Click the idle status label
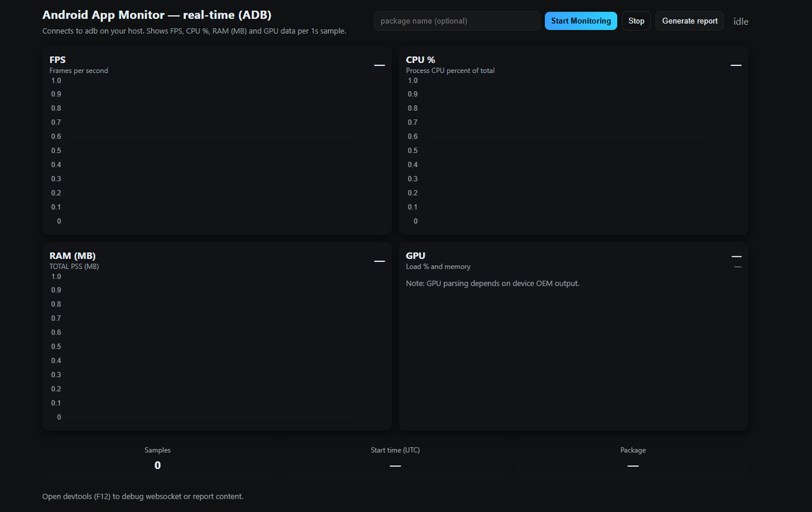This screenshot has height=512, width=812. click(x=741, y=21)
